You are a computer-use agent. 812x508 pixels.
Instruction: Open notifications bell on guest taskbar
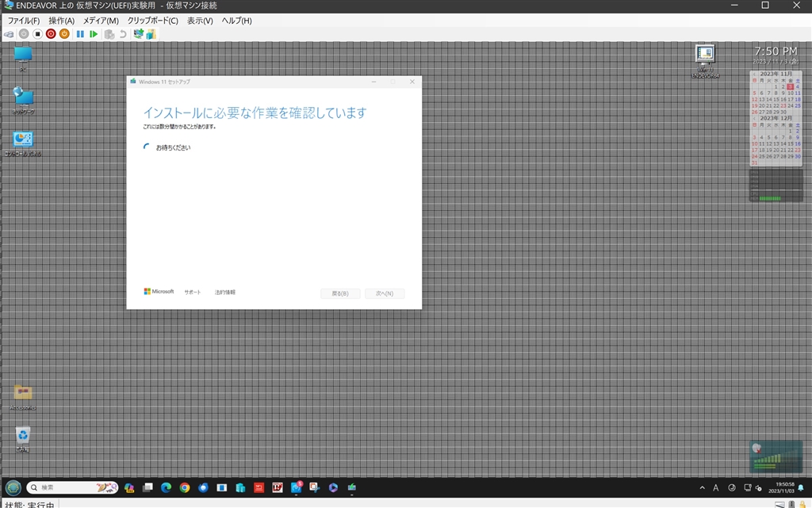click(801, 487)
